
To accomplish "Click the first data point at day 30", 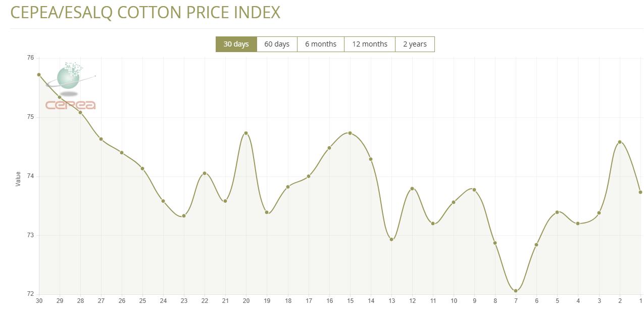I will (x=39, y=75).
